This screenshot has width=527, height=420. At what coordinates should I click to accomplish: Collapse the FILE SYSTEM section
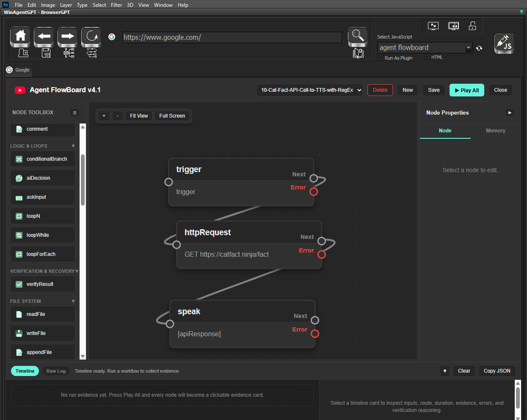point(73,301)
